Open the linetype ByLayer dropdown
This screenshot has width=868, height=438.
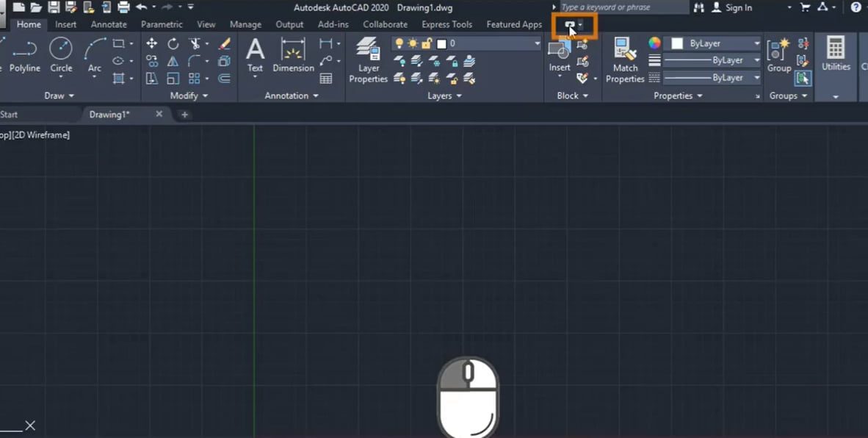(x=712, y=78)
